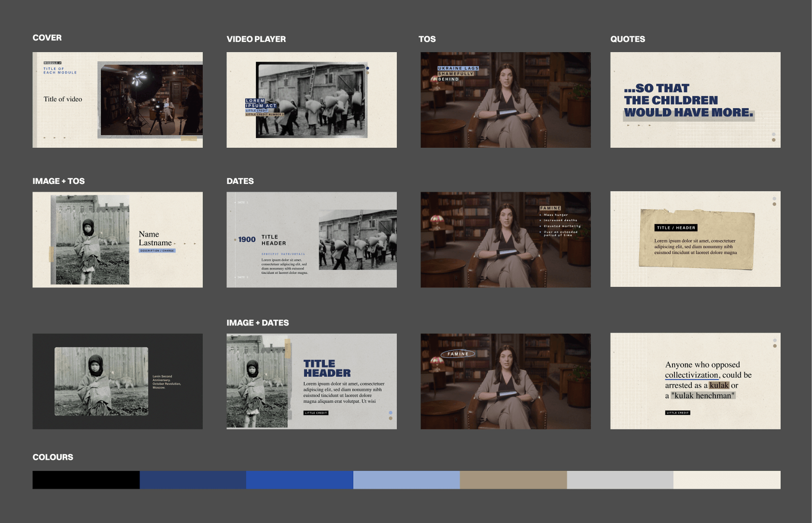Image resolution: width=812 pixels, height=523 pixels.
Task: Click the black FAMINE tag beside the bullet list
Action: pyautogui.click(x=550, y=208)
